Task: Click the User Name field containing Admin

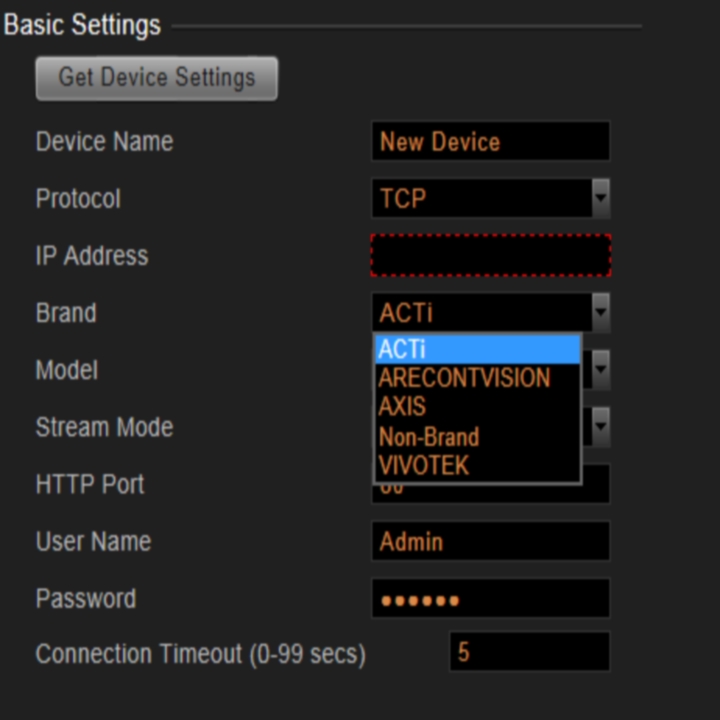Action: [490, 542]
